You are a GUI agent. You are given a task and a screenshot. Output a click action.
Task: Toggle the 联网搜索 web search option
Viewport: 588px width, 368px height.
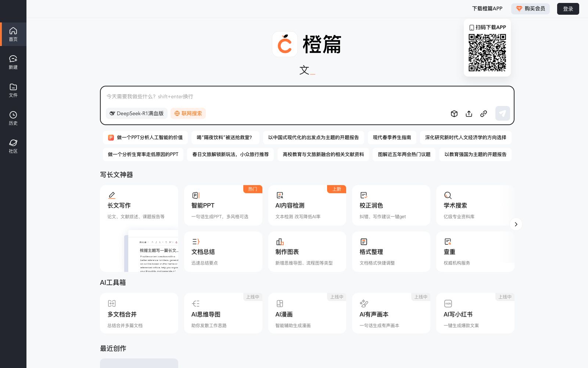point(188,113)
